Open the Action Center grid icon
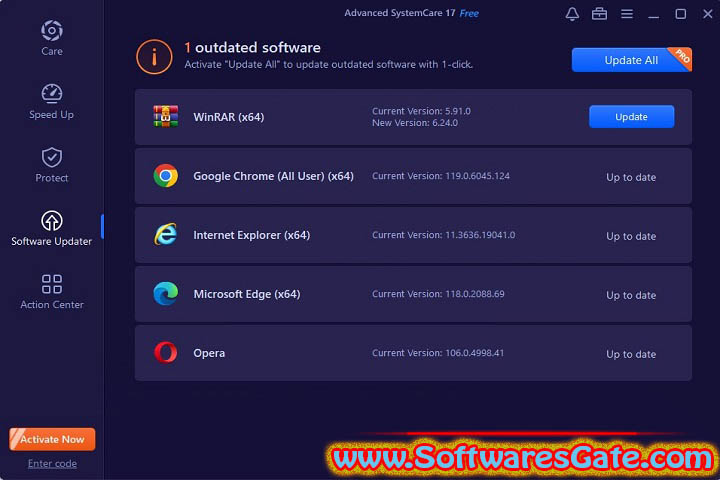Viewport: 720px width, 480px height. coord(52,284)
